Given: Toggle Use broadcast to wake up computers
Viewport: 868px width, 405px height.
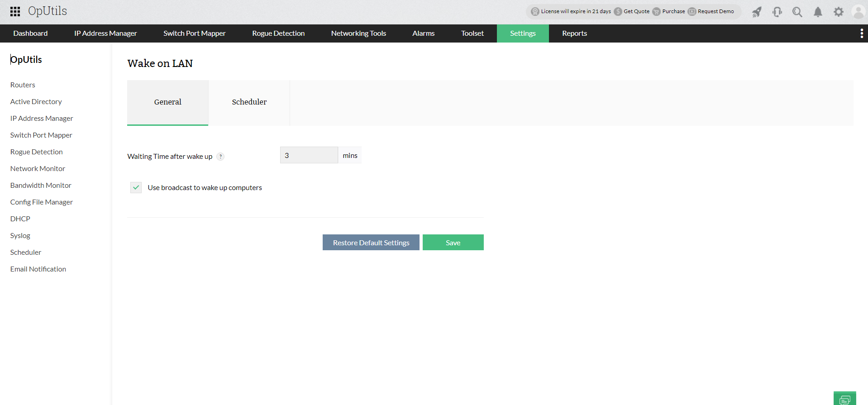Looking at the screenshot, I should (136, 187).
